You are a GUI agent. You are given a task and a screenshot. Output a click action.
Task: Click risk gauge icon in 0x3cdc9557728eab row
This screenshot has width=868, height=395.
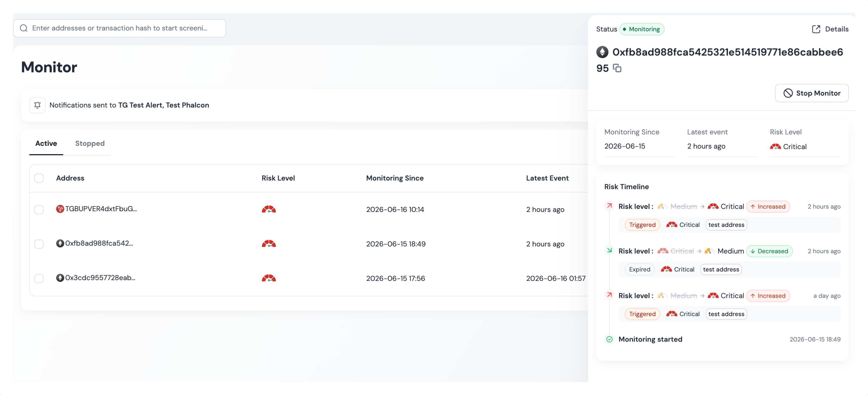268,278
